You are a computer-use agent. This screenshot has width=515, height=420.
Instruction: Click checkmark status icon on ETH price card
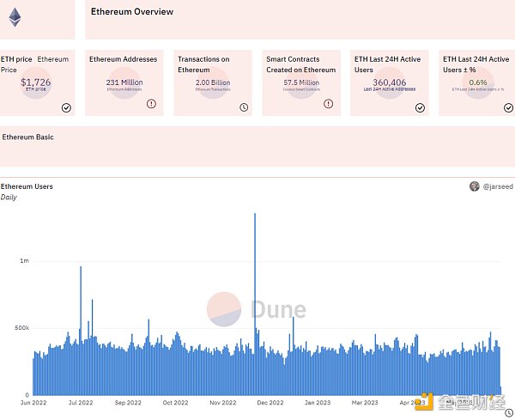[x=66, y=107]
